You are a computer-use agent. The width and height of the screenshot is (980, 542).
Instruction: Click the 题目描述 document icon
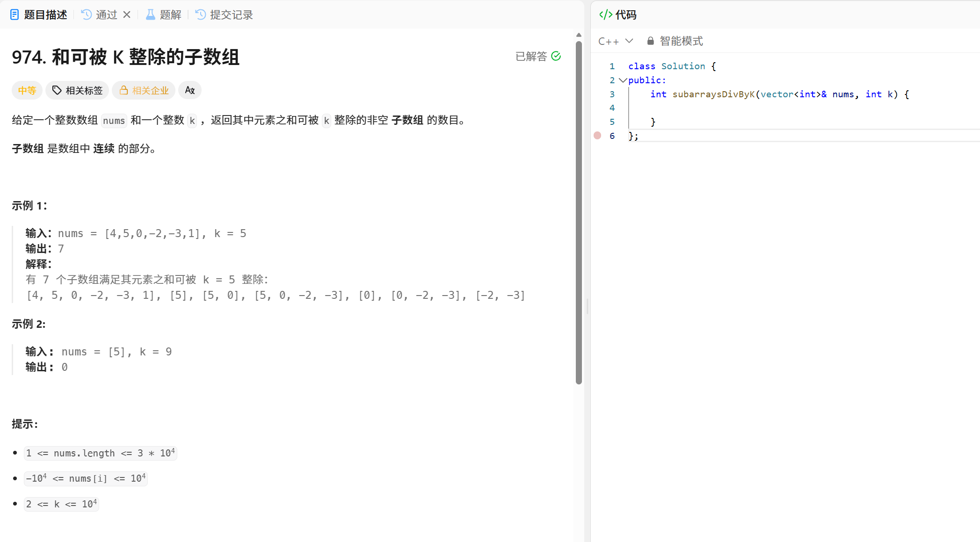tap(15, 15)
